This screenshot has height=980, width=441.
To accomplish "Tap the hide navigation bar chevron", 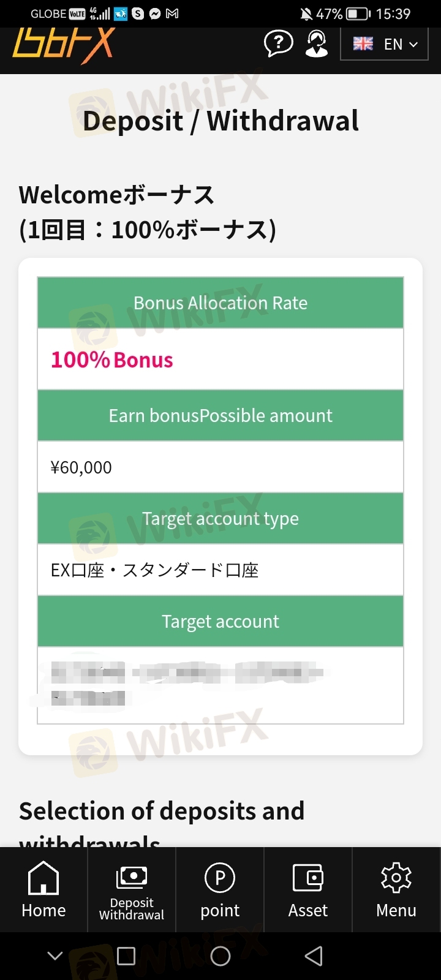I will click(55, 956).
